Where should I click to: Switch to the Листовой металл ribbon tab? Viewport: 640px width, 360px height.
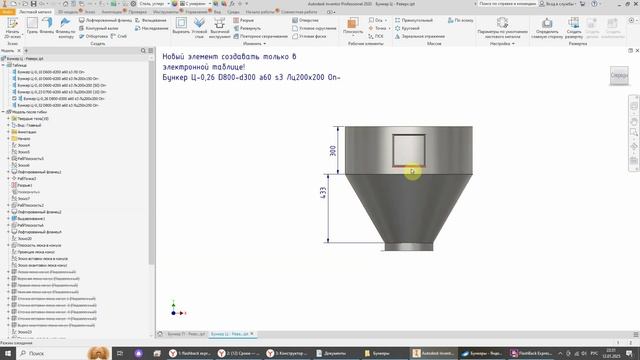click(36, 12)
